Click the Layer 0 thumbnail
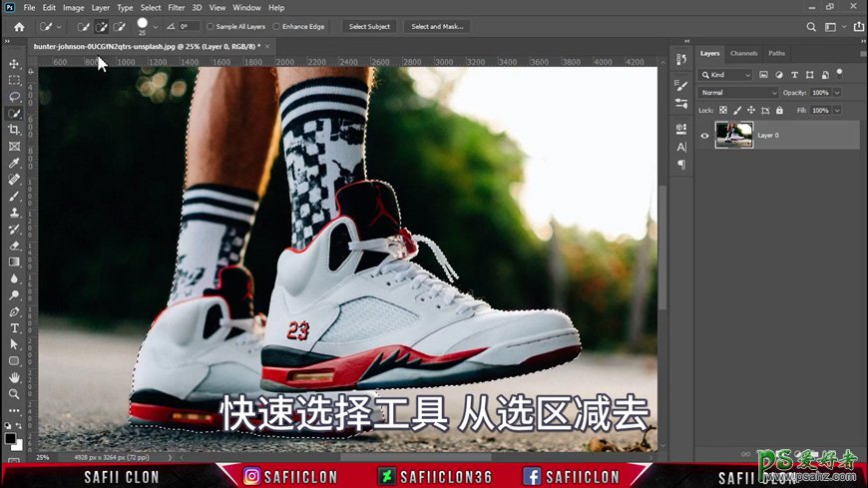Viewport: 868px width, 488px height. point(734,135)
